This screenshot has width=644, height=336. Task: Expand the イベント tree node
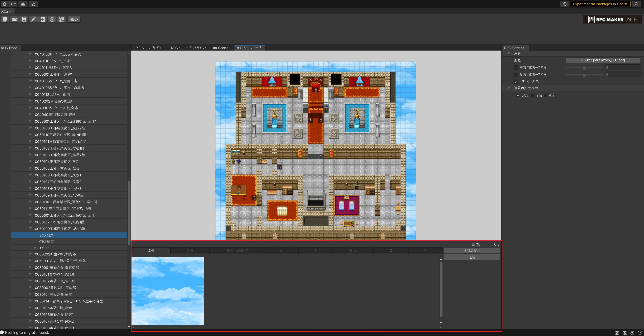[x=35, y=248]
